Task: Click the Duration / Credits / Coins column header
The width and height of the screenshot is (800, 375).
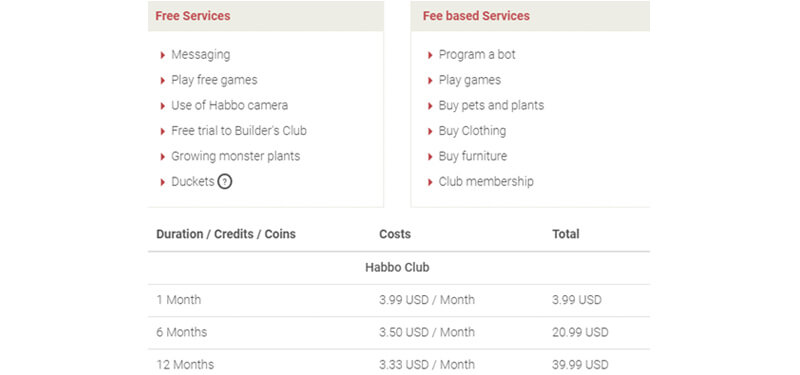Action: click(226, 234)
